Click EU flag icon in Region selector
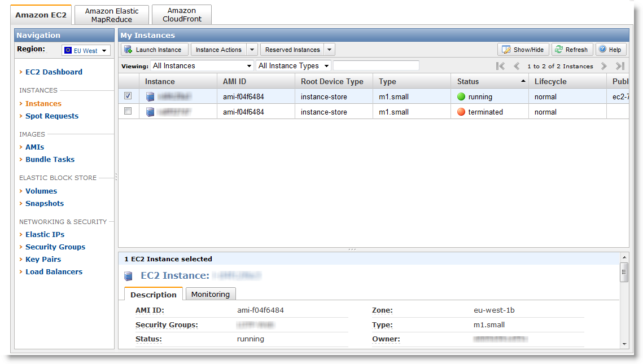The image size is (643, 364). 68,50
